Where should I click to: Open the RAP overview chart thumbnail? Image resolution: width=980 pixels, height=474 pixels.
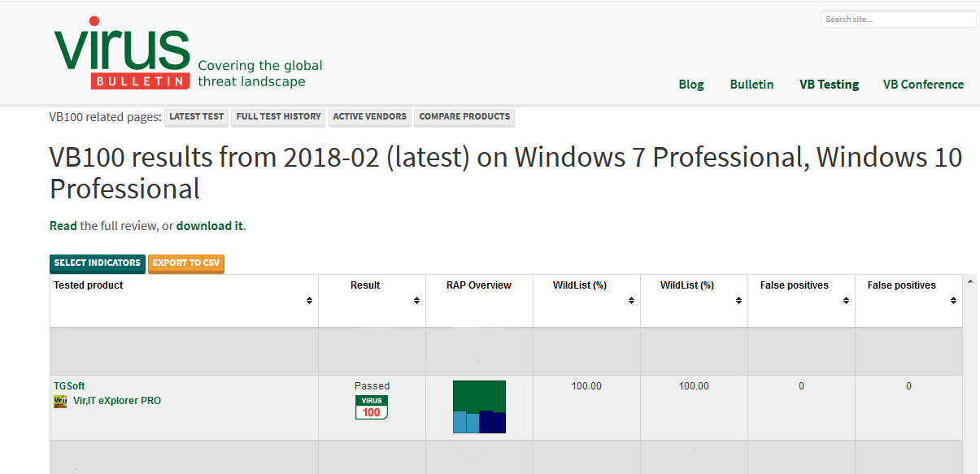pos(479,407)
